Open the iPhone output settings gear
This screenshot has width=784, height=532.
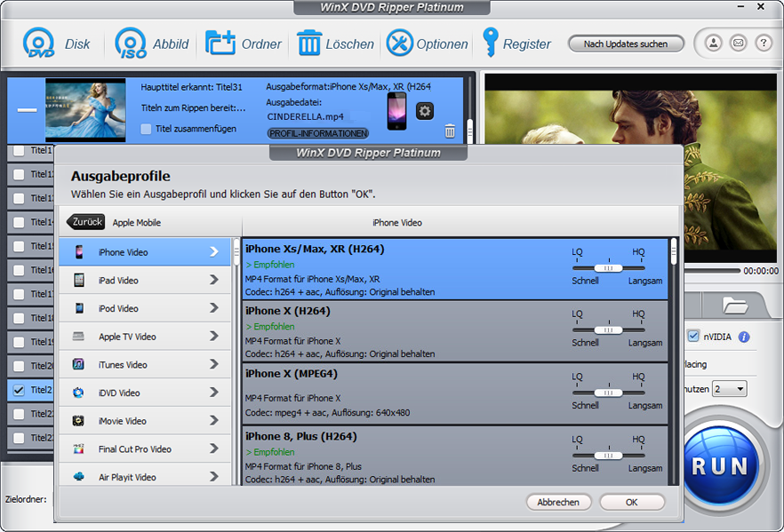(426, 111)
